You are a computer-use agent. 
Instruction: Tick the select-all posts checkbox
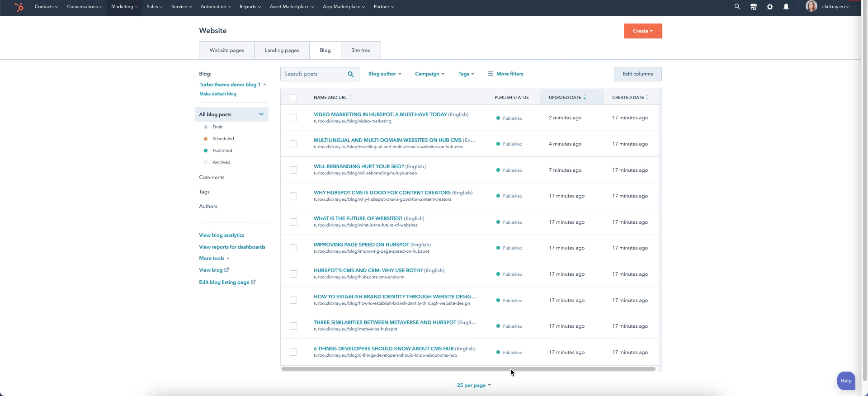tap(293, 97)
